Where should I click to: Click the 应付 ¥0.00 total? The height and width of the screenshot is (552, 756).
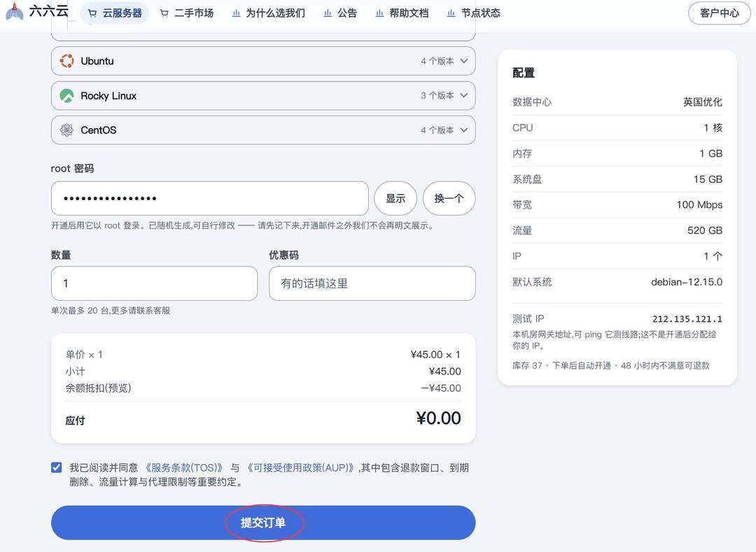tap(438, 418)
